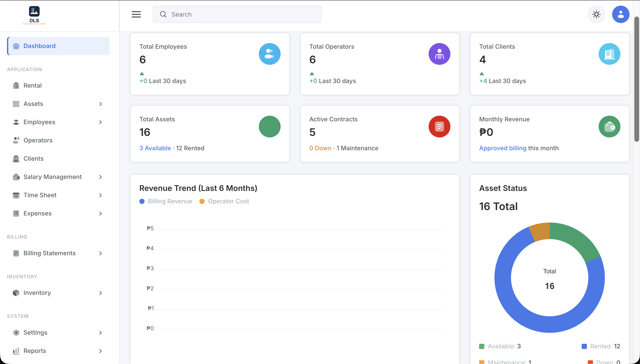Focus the Search input field
640x364 pixels.
[x=237, y=14]
